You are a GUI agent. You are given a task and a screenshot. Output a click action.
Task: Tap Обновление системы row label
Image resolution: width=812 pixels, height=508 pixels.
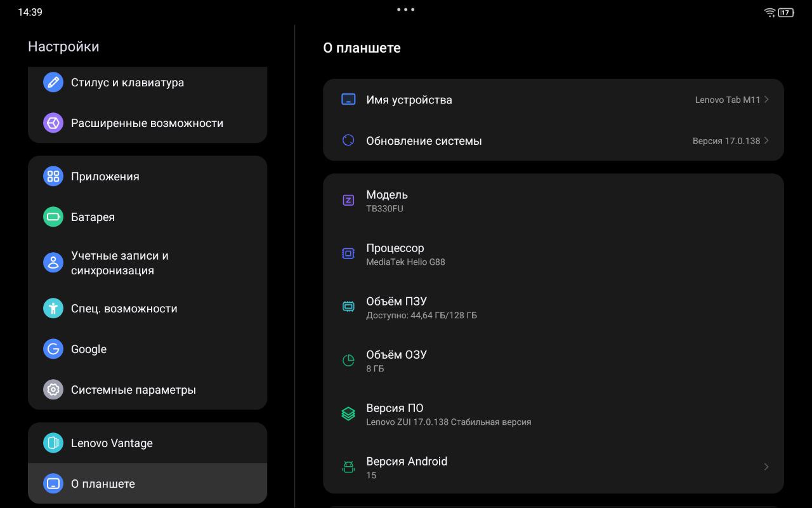424,141
